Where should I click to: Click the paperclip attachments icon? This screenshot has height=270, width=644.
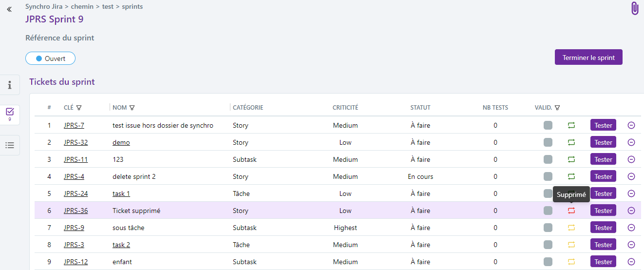[634, 8]
